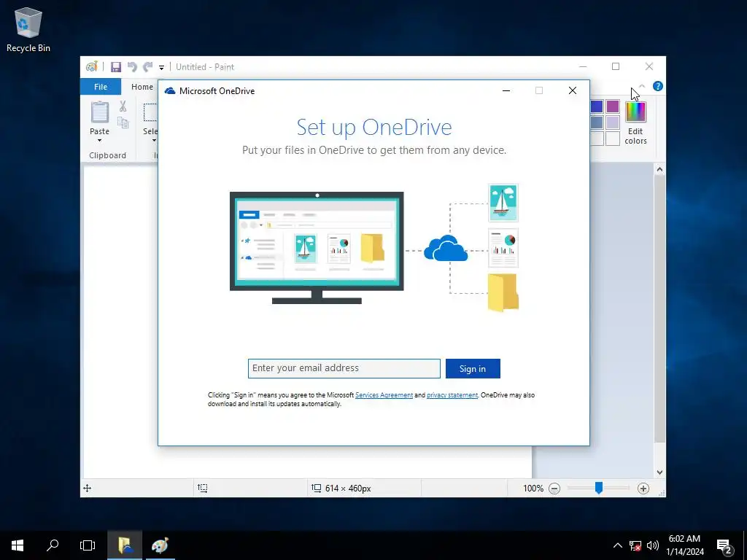Click the Undo arrow in Paint's title bar
Screen dimensions: 747x560
pos(132,67)
